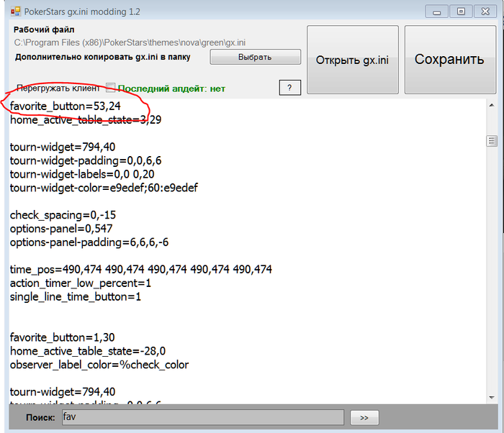The height and width of the screenshot is (433, 504).
Task: Click the line check_spacing=0,-15
Action: pos(63,215)
